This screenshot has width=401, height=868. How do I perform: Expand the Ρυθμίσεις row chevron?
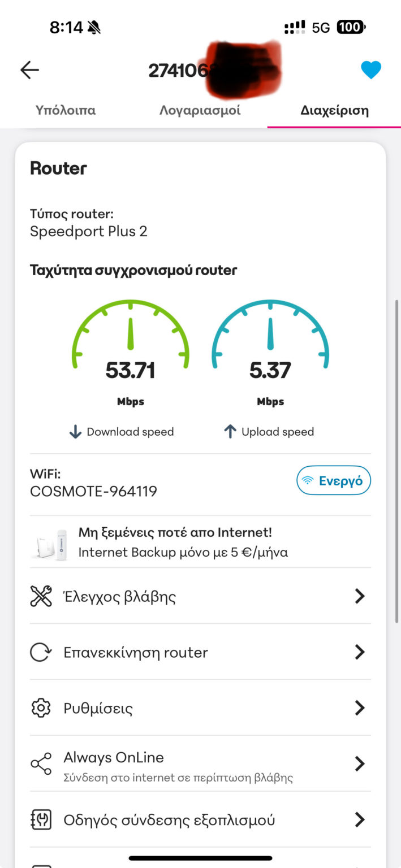(x=359, y=708)
